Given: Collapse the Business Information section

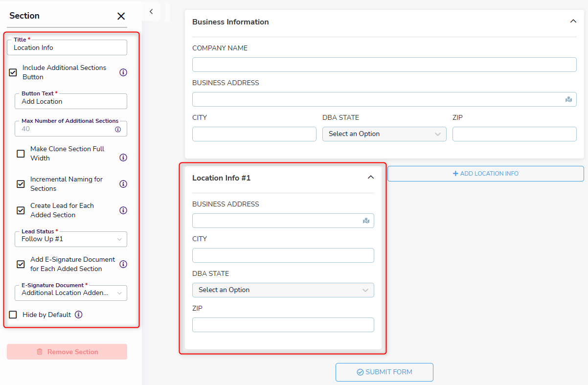Looking at the screenshot, I should coord(573,22).
